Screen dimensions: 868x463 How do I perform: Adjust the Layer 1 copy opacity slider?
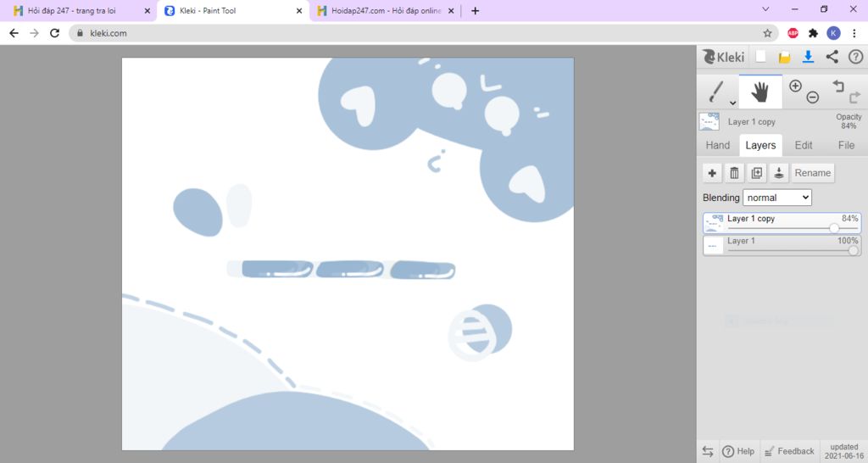(x=834, y=228)
